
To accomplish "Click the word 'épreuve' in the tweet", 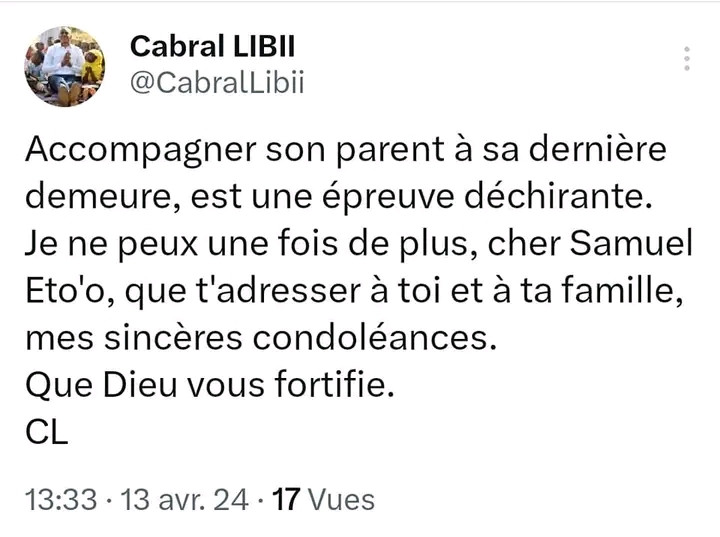I will [x=388, y=198].
